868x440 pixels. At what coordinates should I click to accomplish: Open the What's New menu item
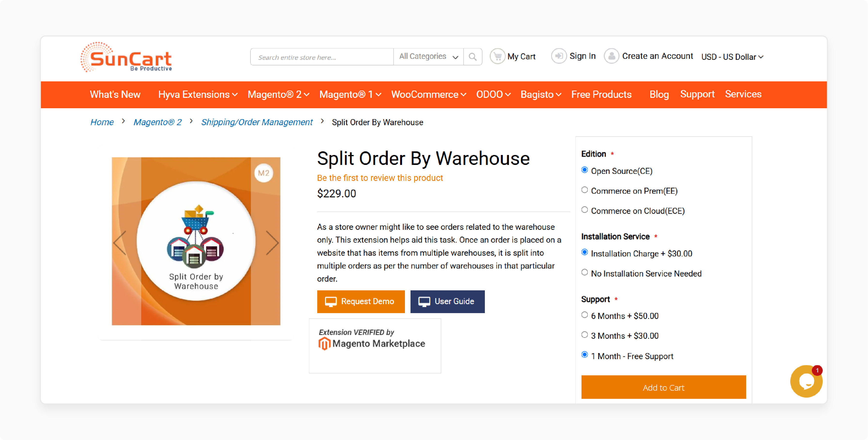click(115, 95)
